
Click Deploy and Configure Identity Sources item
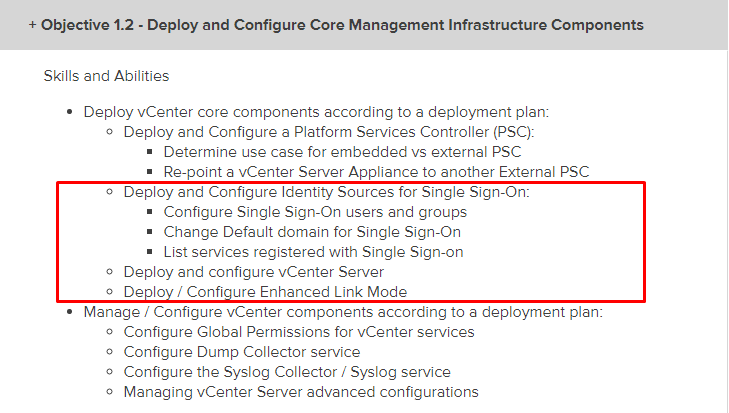pos(326,192)
